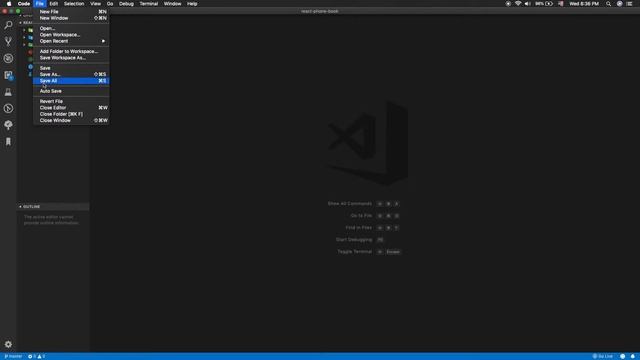
Task: Choose Open... from File menu
Action: click(71, 29)
